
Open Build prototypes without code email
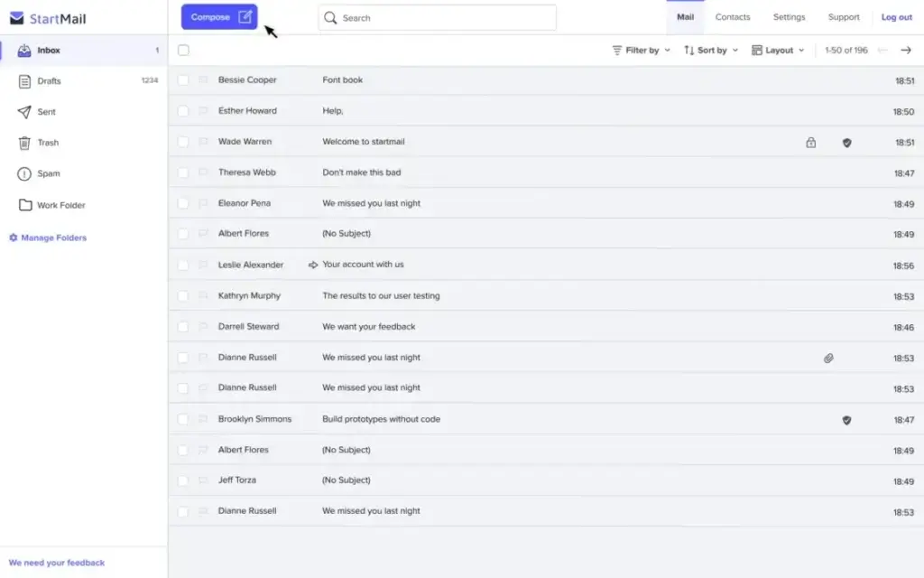546,419
